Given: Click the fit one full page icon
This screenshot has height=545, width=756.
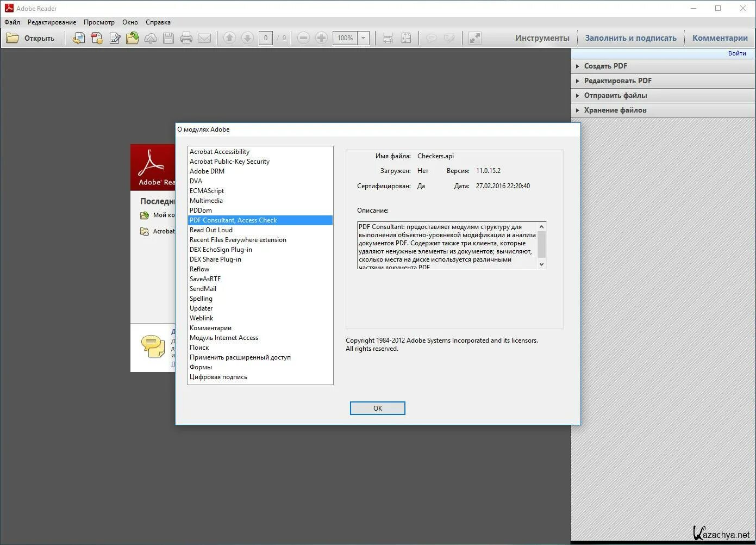Looking at the screenshot, I should coord(406,38).
